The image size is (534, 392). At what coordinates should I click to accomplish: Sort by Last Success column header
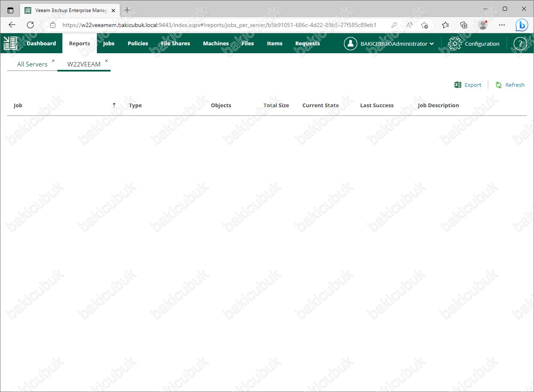377,105
